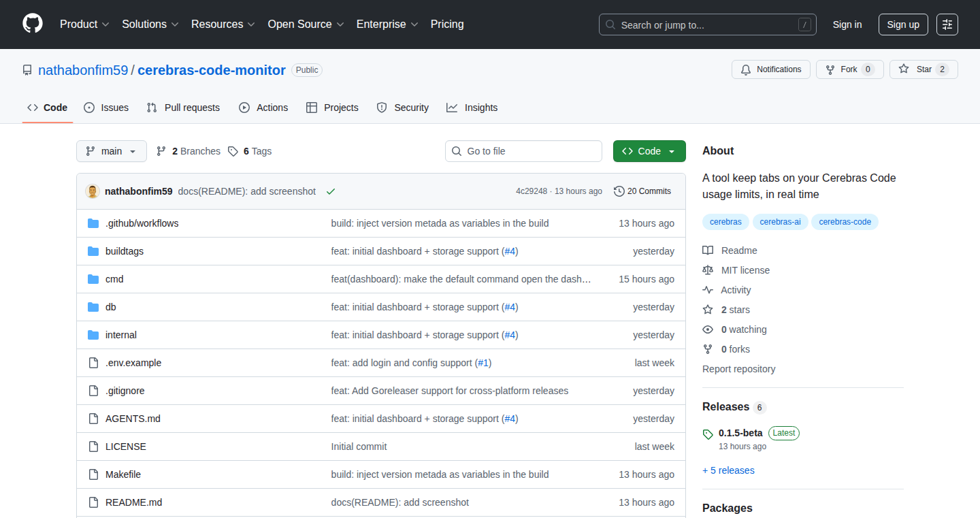Expand the Resources menu

[223, 25]
